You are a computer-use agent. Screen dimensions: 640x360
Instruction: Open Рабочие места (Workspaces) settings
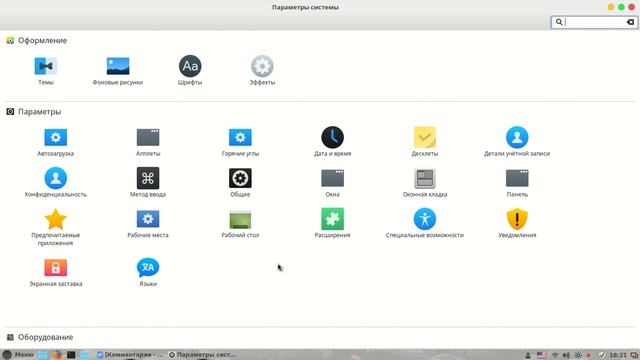pos(148,224)
